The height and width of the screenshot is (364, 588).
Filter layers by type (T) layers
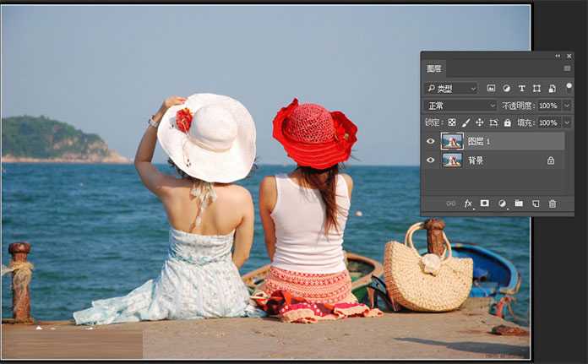pos(521,88)
